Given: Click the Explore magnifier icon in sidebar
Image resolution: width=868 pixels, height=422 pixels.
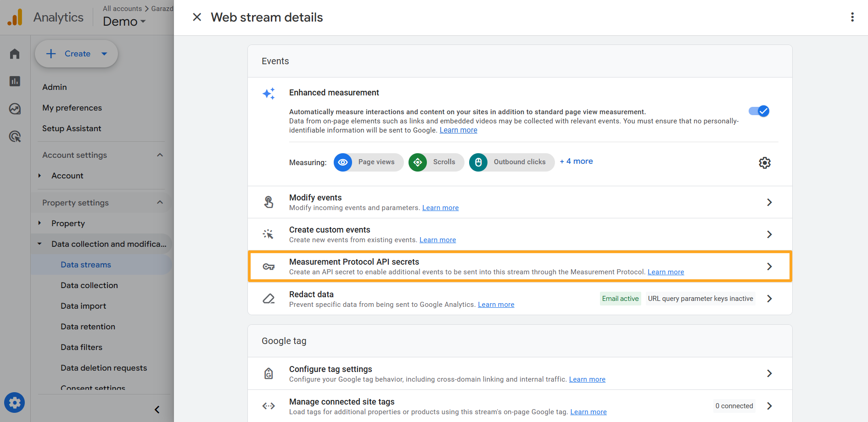Looking at the screenshot, I should (x=14, y=136).
